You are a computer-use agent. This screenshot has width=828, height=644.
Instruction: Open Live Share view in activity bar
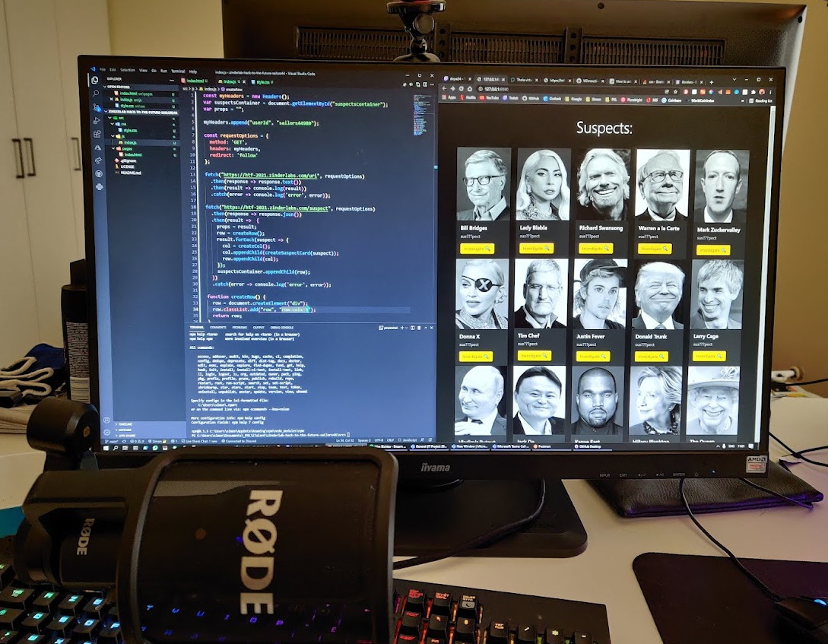click(x=98, y=160)
